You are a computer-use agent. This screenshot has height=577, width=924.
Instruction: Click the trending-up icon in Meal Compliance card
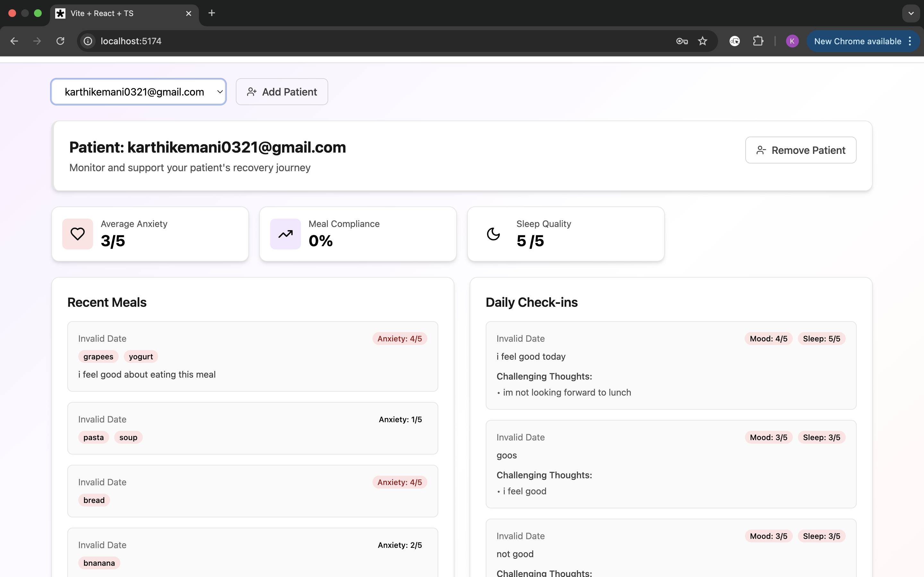285,234
